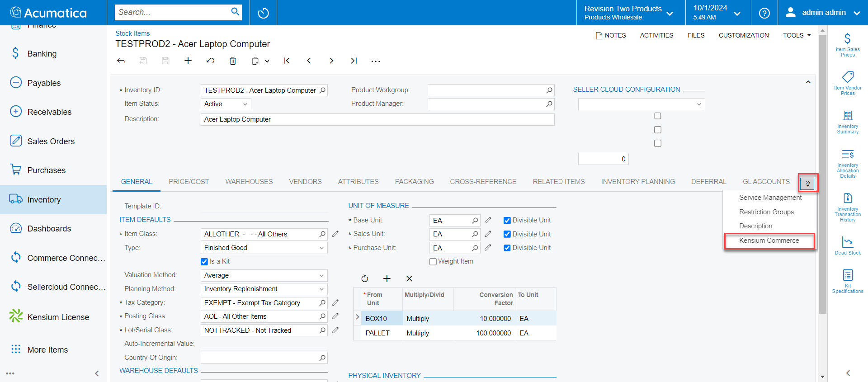The width and height of the screenshot is (868, 382).
Task: Collapse the form header section
Action: click(x=808, y=82)
